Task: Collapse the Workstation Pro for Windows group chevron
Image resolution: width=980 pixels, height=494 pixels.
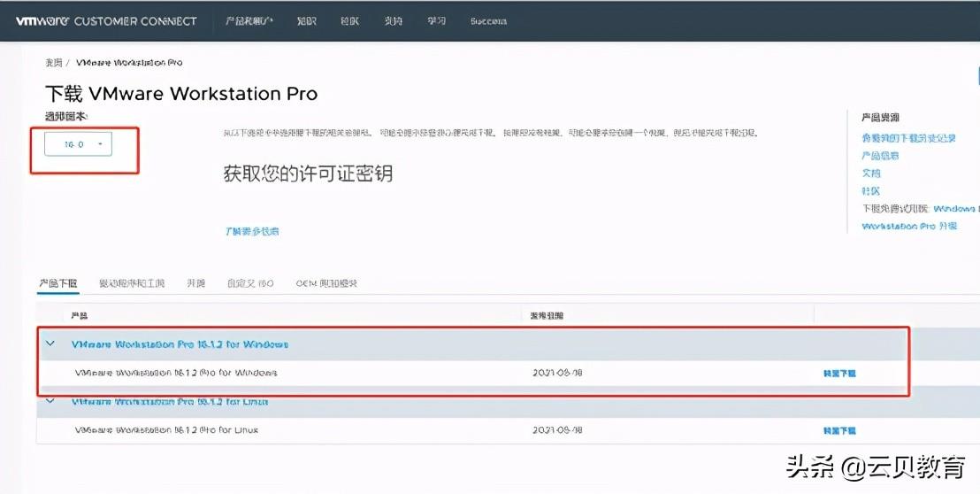Action: [x=50, y=343]
